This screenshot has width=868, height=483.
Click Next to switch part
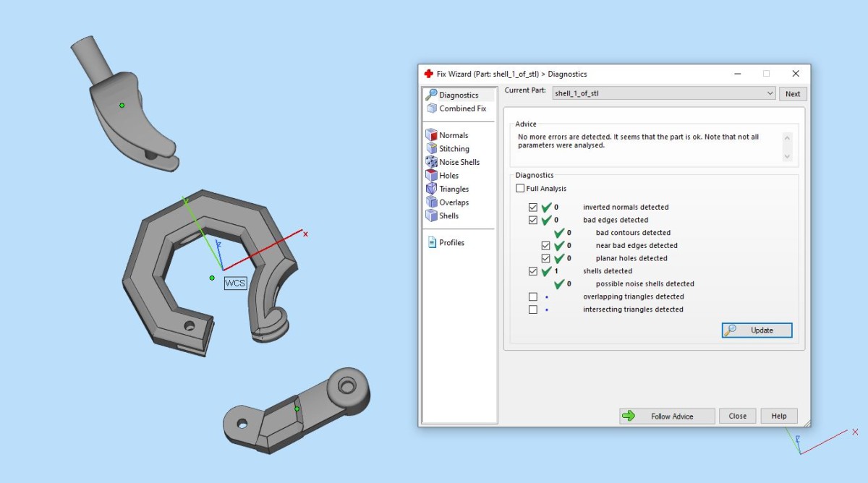(793, 93)
